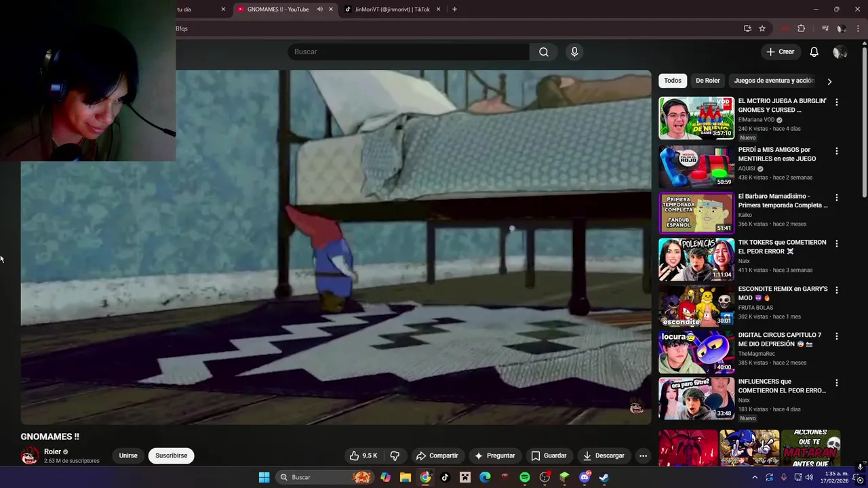Click the taskbar microphone icon
Viewport: 868px width, 488px height.
[783, 477]
